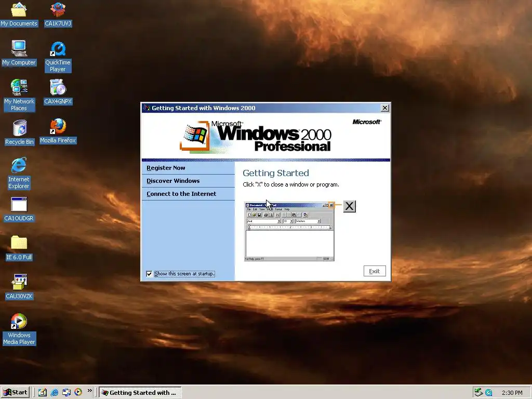Select the CA1K7UVJ desktop icon
Screen dimensions: 532x399
[58, 14]
